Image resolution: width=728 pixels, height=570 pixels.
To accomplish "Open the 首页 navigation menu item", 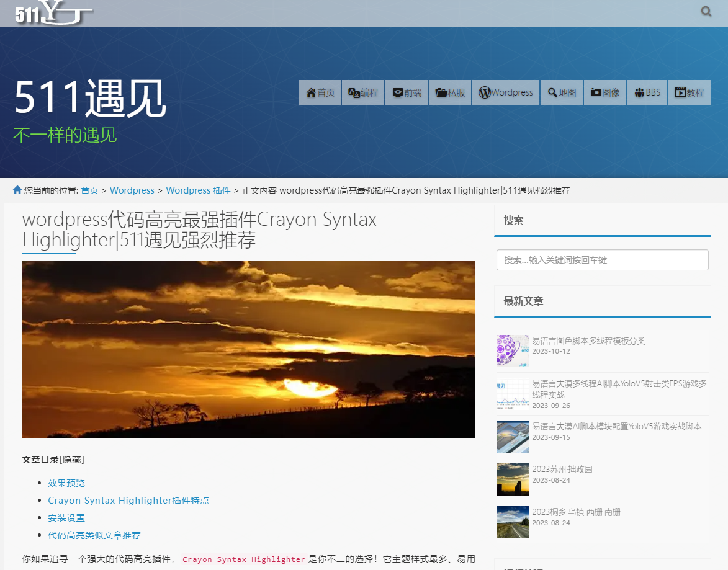I will tap(320, 92).
